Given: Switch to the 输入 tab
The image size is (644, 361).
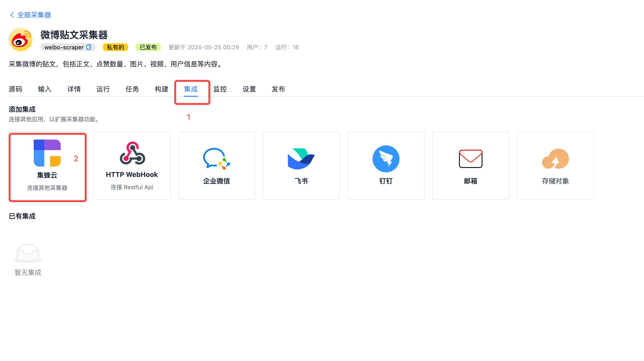Looking at the screenshot, I should tap(45, 89).
